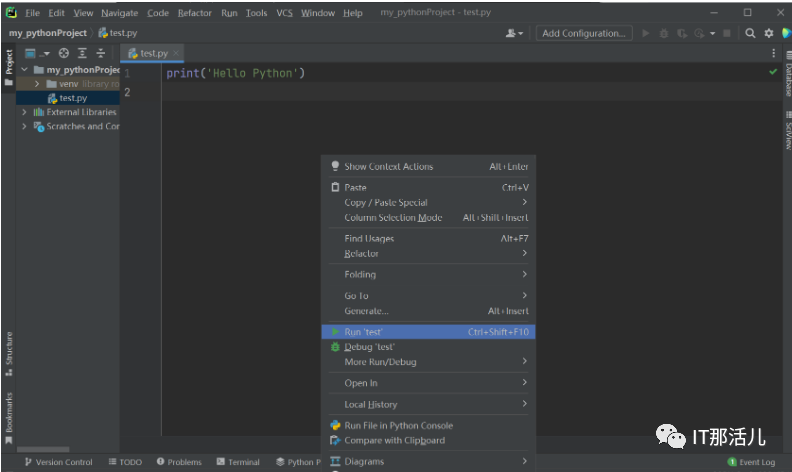This screenshot has width=792, height=472.
Task: Click the expand all icon in Project panel
Action: [x=82, y=53]
